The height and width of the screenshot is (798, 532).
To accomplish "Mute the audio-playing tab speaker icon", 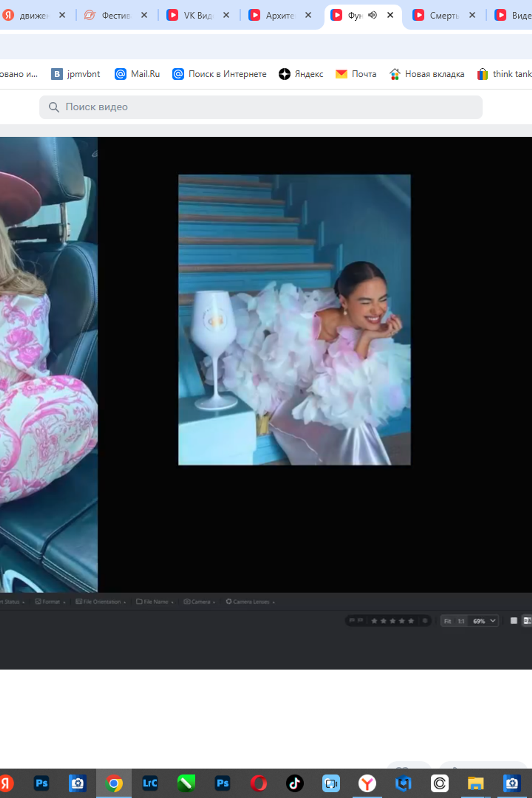I will [372, 15].
